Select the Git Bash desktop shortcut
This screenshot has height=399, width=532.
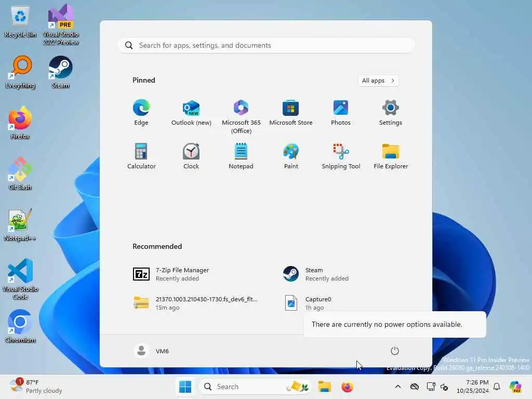tap(20, 174)
